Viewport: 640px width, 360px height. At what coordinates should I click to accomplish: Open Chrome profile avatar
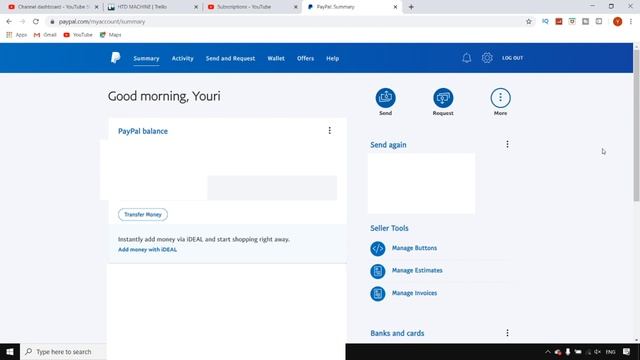[618, 22]
